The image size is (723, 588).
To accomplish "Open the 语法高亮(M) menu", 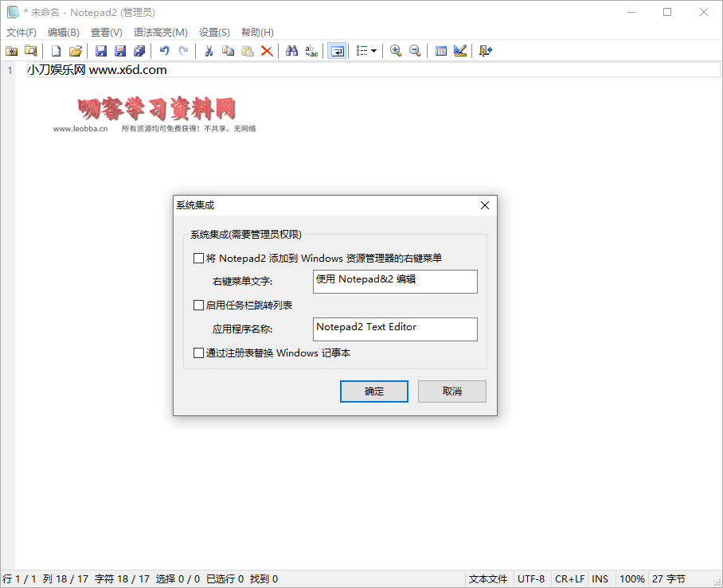I will [161, 33].
